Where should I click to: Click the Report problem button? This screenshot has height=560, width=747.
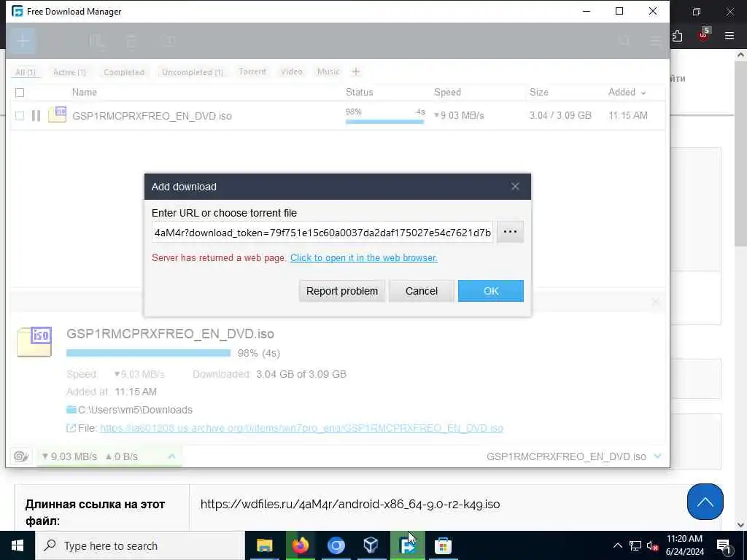pos(342,291)
